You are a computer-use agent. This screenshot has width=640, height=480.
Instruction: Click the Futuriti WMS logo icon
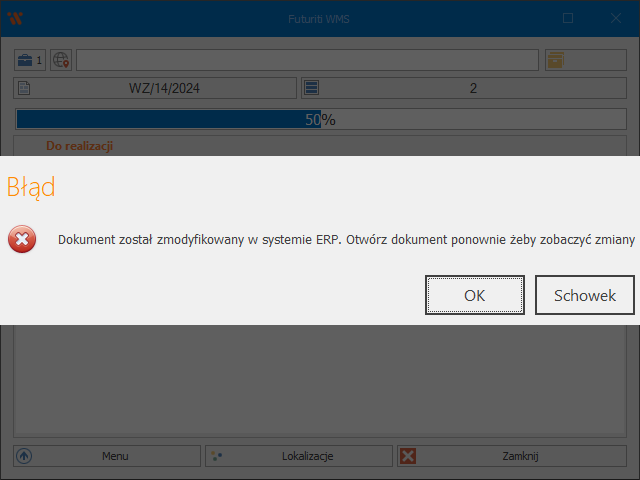point(15,18)
